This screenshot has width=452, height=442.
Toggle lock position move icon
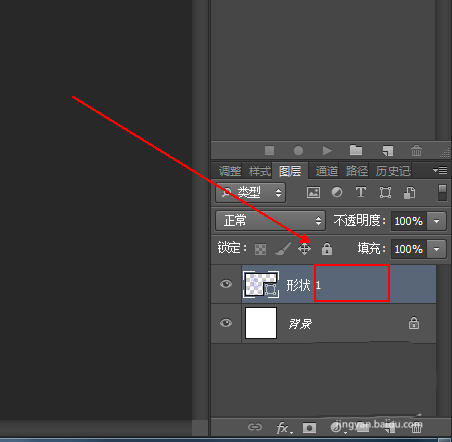pyautogui.click(x=304, y=249)
